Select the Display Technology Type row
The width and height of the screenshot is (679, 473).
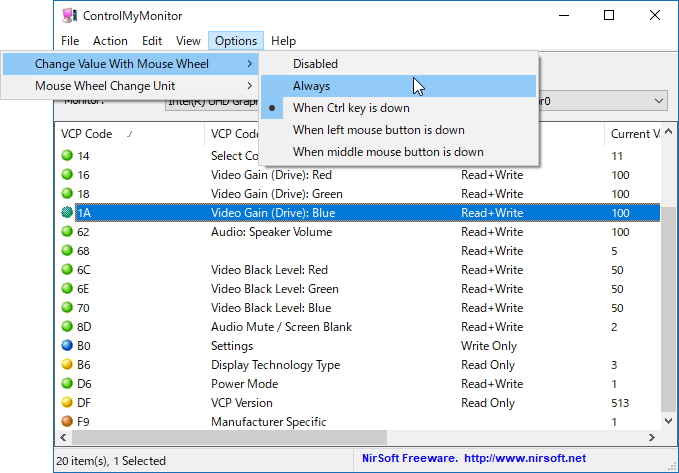(358, 365)
